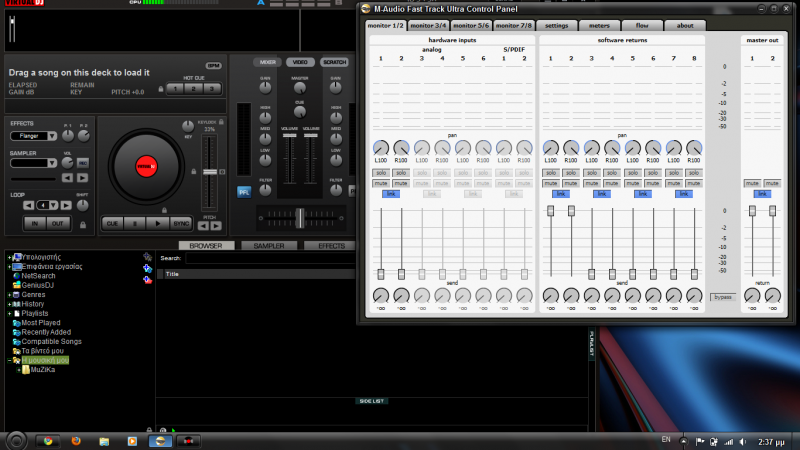Toggle link for software returns 3 and 4
The width and height of the screenshot is (800, 450).
point(602,194)
